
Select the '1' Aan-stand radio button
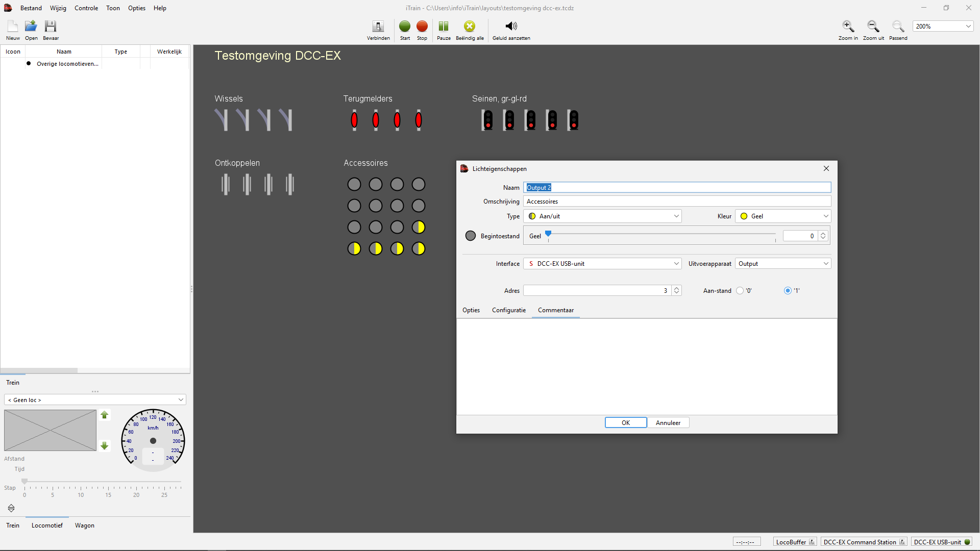[x=788, y=291]
